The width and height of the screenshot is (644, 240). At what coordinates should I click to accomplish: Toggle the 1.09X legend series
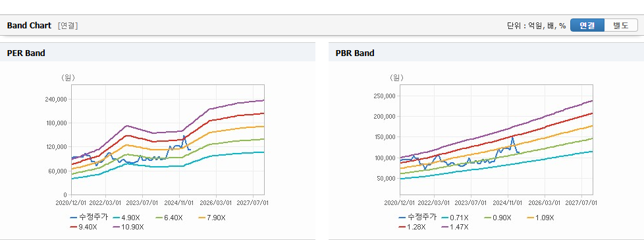pos(541,218)
